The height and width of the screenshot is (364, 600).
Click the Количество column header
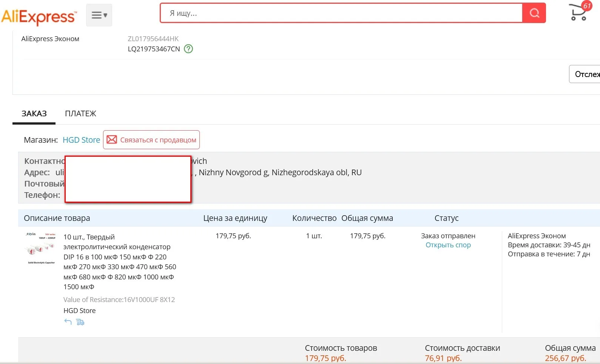[x=314, y=218]
